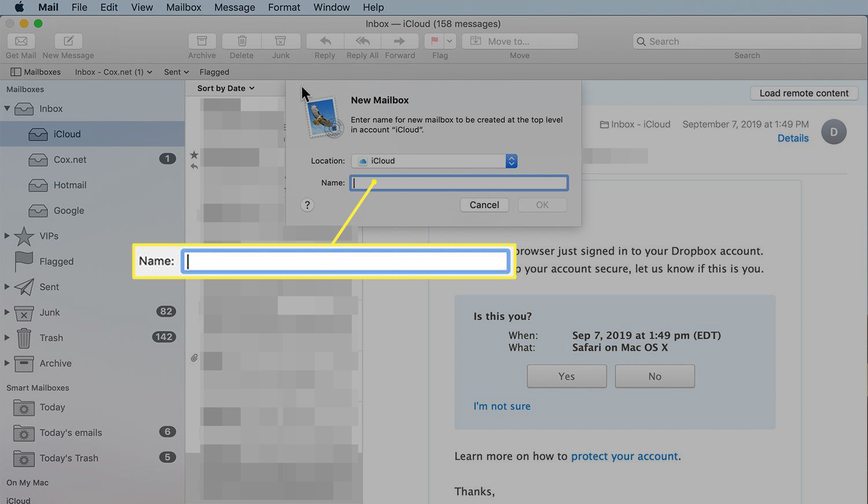
Task: Click the Flagged mailbox flag icon
Action: pyautogui.click(x=24, y=261)
